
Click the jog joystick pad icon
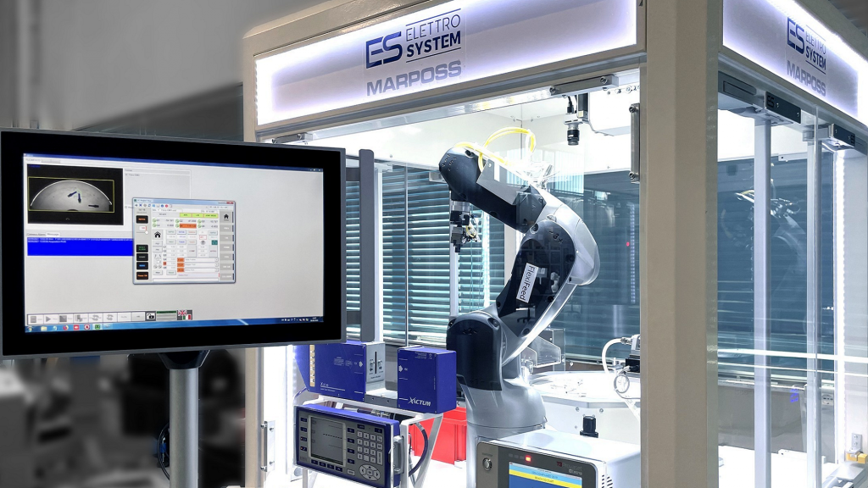[x=159, y=263]
